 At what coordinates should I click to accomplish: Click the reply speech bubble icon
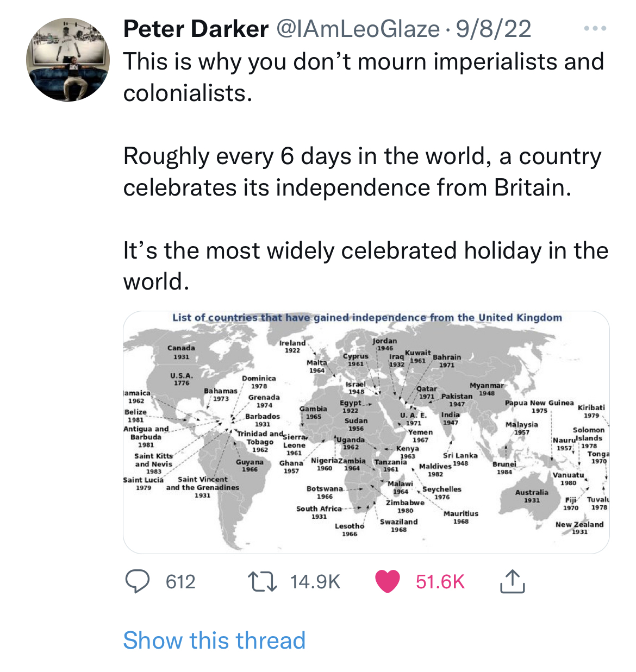click(x=138, y=581)
